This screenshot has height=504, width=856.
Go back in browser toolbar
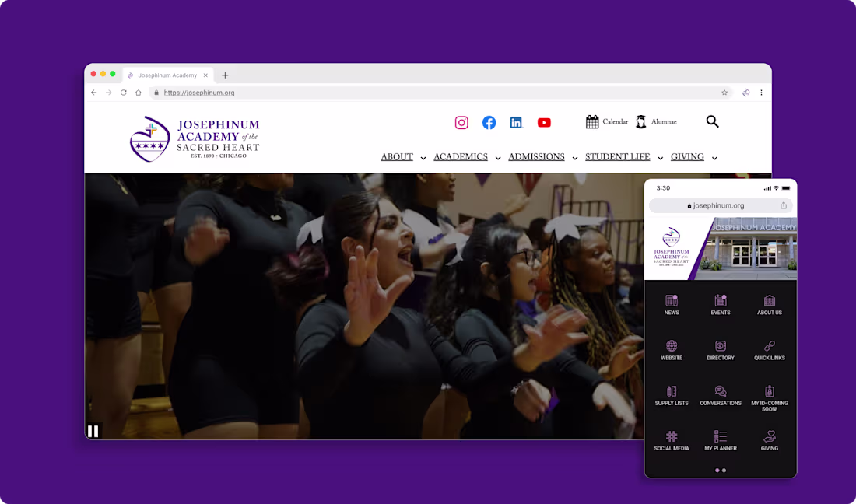[94, 93]
